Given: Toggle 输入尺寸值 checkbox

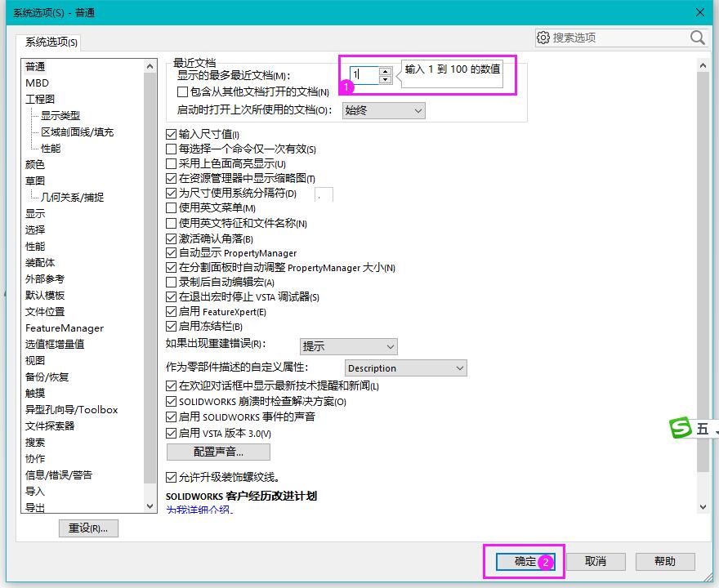Looking at the screenshot, I should (171, 134).
